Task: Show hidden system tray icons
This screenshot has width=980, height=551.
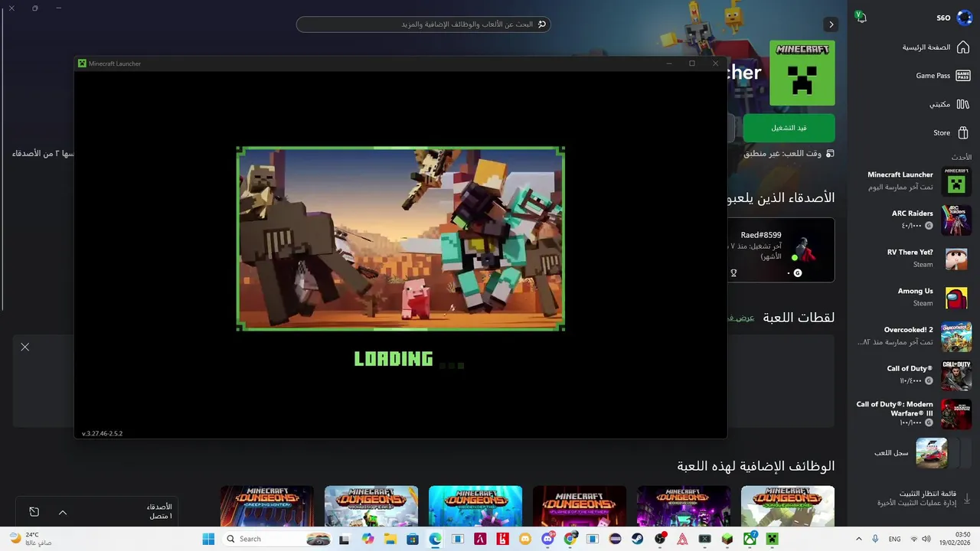Action: click(x=858, y=539)
